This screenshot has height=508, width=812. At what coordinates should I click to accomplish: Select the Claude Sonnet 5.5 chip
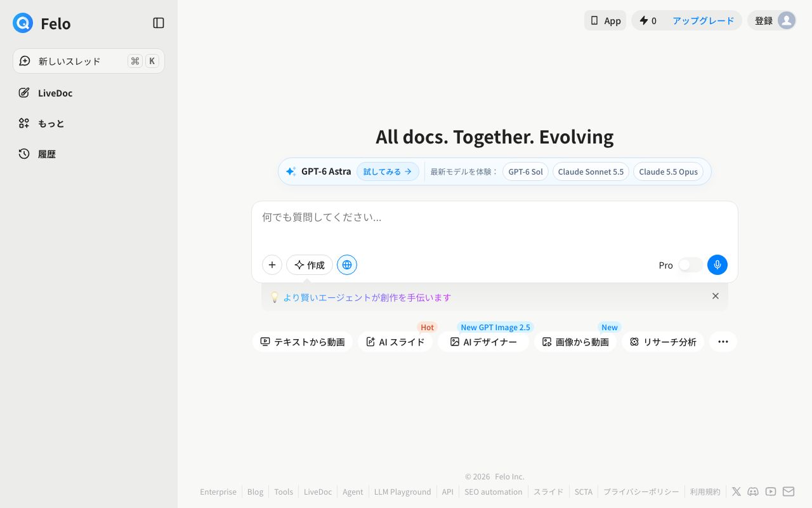[591, 171]
